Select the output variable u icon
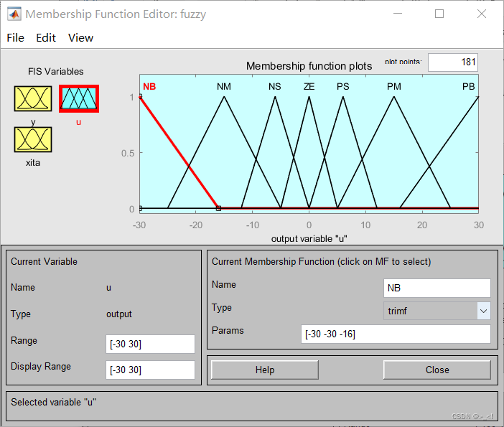The width and height of the screenshot is (504, 427). 79,98
